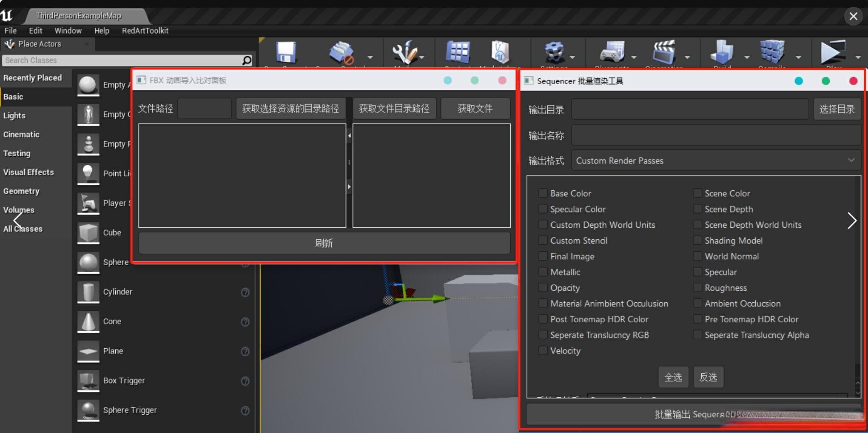Screen dimensions: 868x433
Task: Click the 全选 select all button
Action: click(673, 377)
